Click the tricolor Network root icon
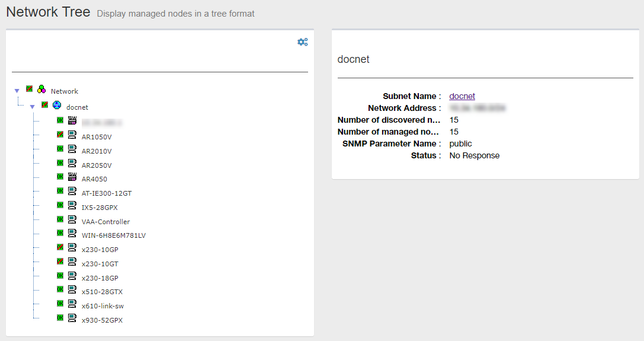Image resolution: width=644 pixels, height=341 pixels. [41, 90]
